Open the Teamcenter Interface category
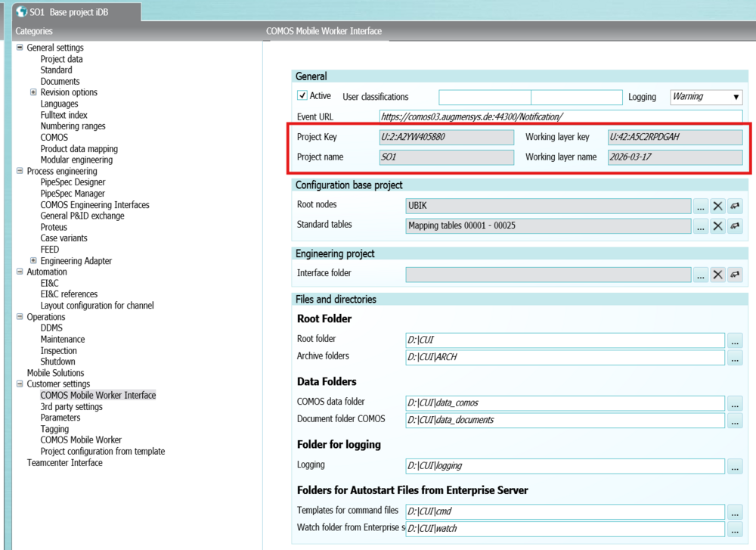Screen dimensions: 756x550 coord(64,463)
